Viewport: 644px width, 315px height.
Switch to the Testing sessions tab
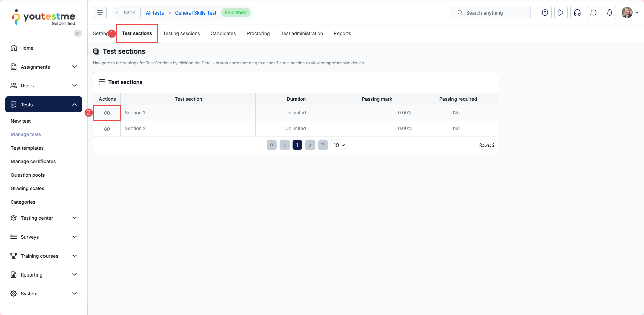[181, 33]
